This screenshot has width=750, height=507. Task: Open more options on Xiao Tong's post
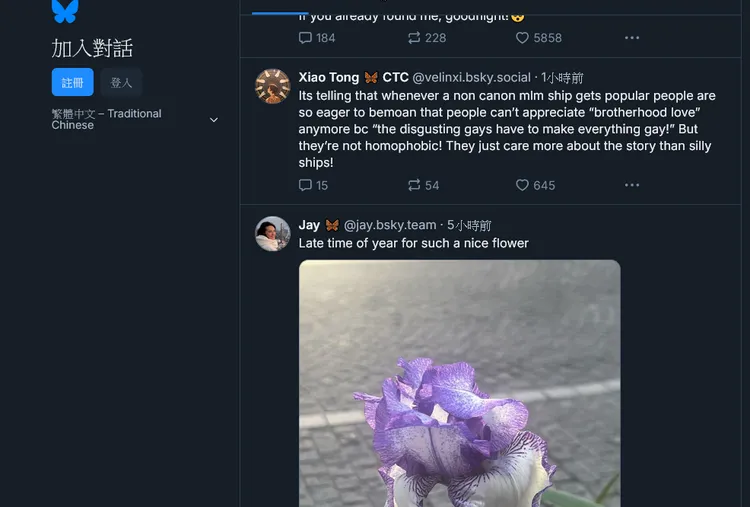632,185
